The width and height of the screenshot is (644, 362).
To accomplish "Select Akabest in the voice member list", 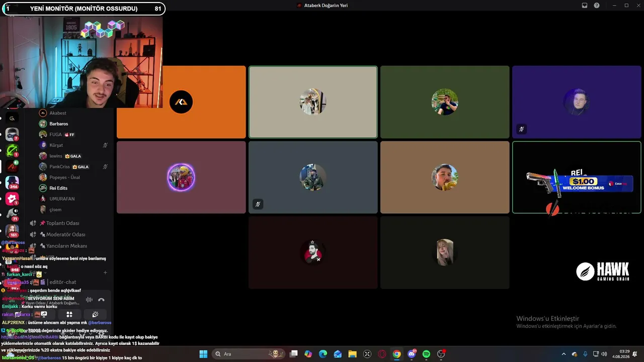I will click(73, 113).
